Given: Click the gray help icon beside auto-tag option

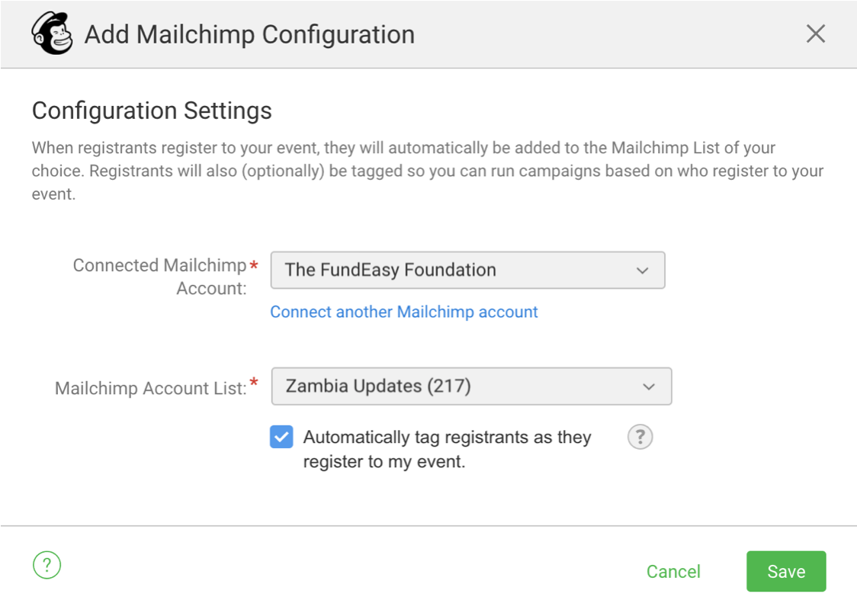Looking at the screenshot, I should (x=640, y=437).
